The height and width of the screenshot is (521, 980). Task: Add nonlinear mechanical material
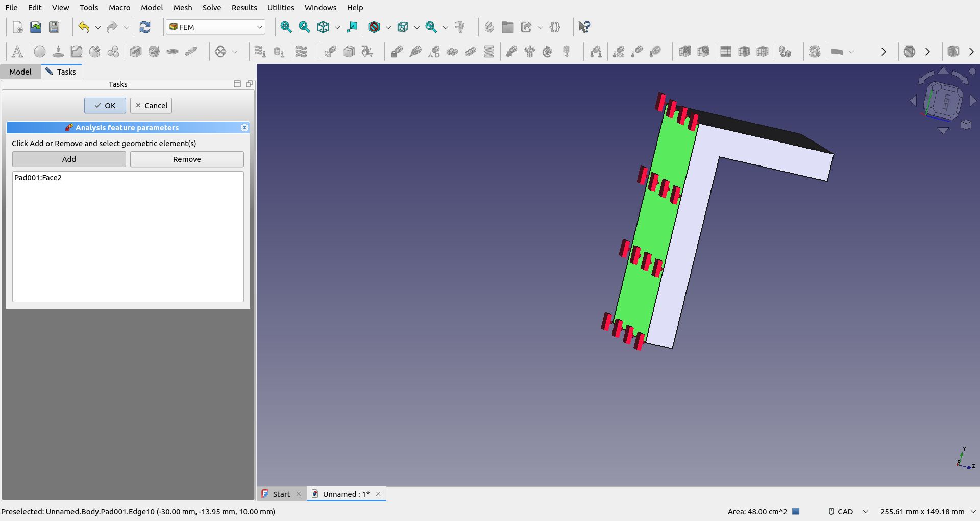click(77, 52)
